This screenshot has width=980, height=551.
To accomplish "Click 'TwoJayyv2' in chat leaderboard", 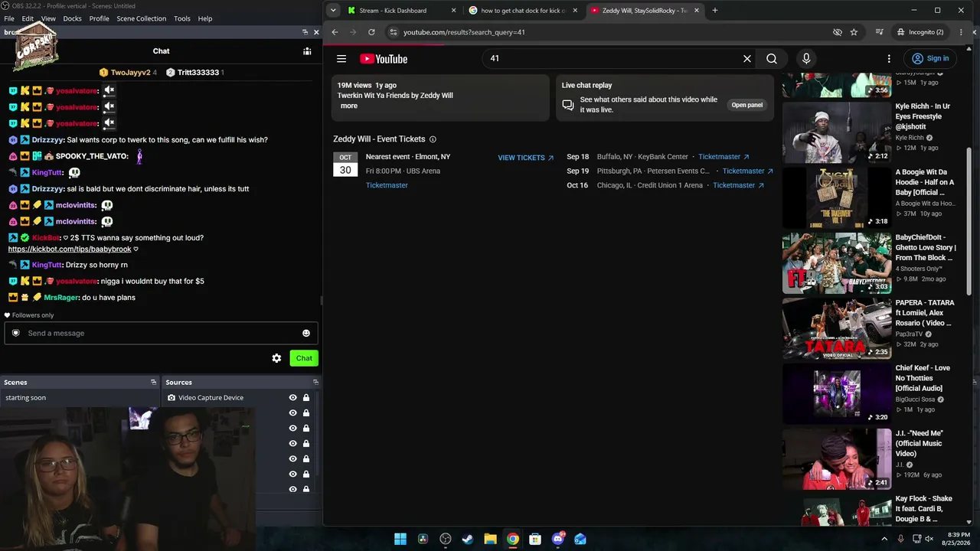I will click(130, 73).
